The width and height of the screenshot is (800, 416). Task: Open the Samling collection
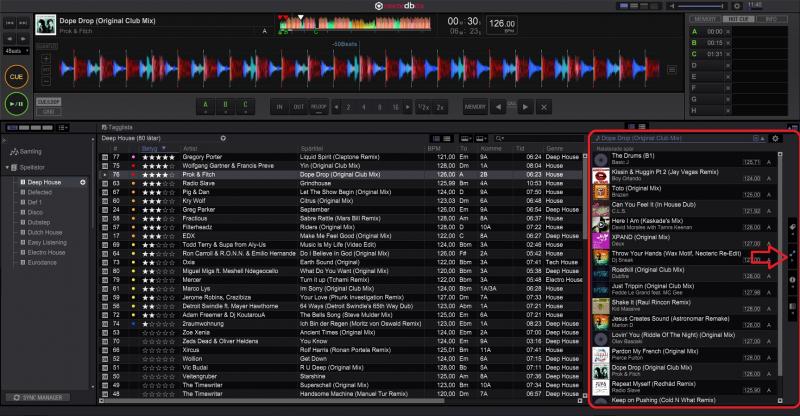(x=26, y=152)
